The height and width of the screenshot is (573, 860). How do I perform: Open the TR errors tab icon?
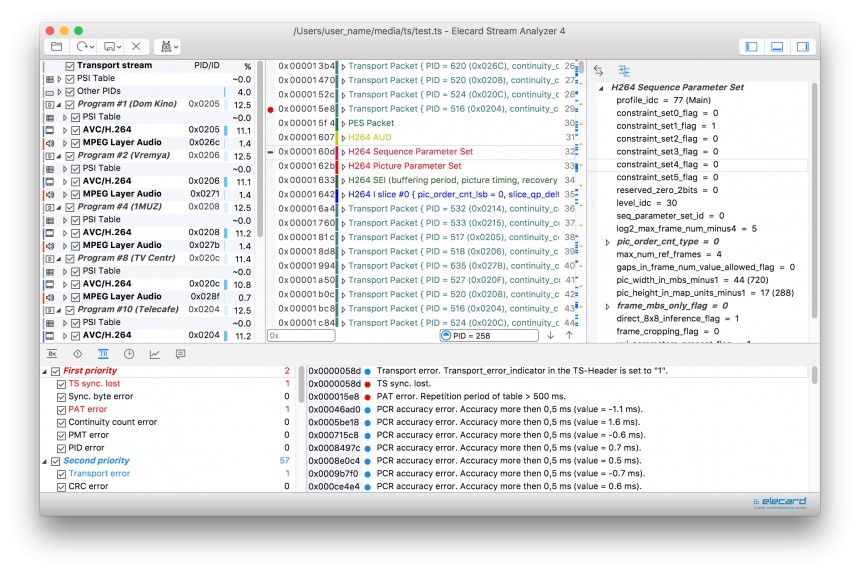pos(103,354)
